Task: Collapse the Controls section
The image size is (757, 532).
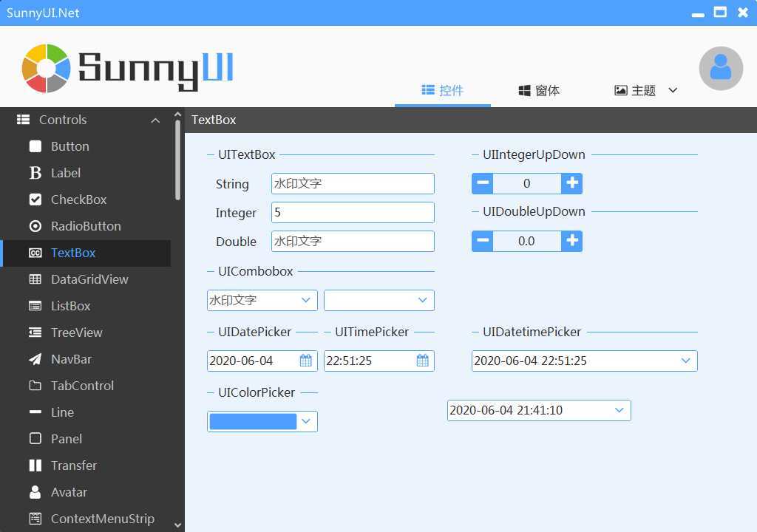Action: coord(155,120)
